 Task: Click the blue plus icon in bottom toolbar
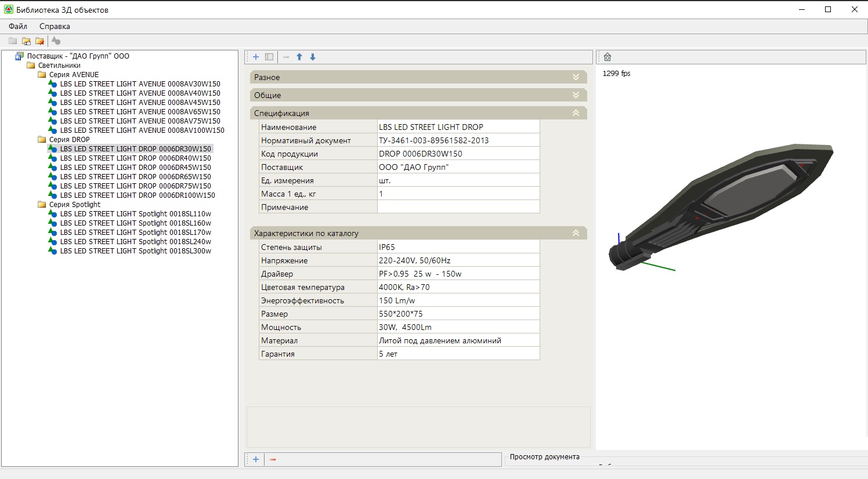click(x=256, y=459)
